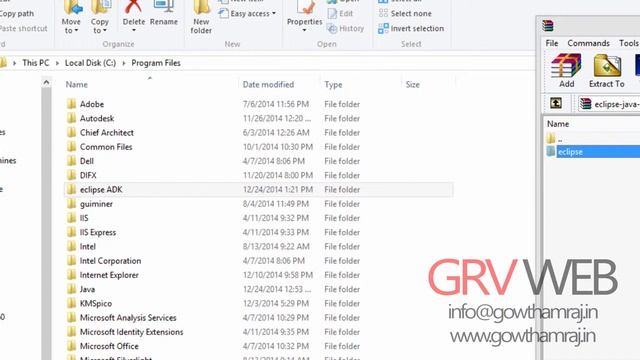Expand chevron after Local Disk (C:)
The width and height of the screenshot is (640, 360).
pos(124,63)
